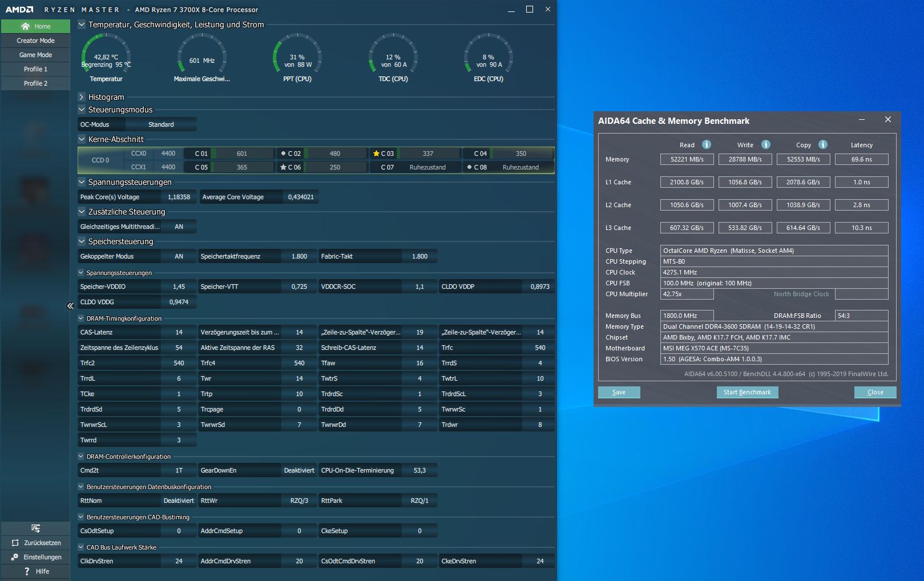924x581 pixels.
Task: Collapse the Steuerungsmodus section
Action: [x=82, y=110]
